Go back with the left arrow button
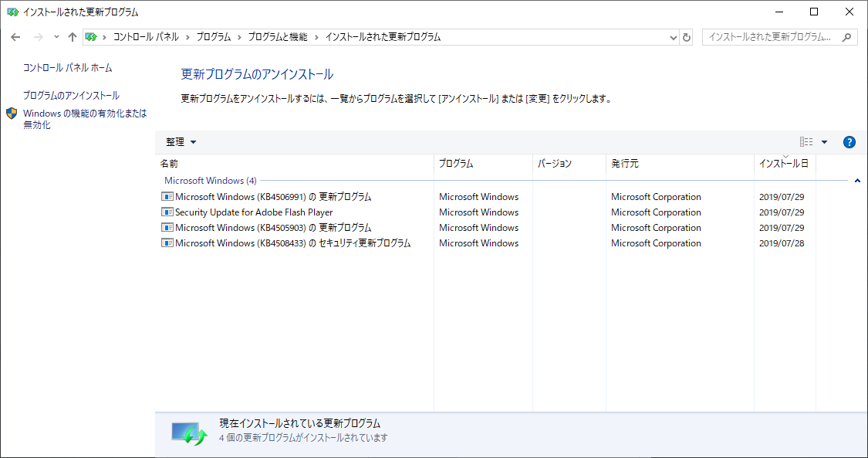 pos(15,37)
